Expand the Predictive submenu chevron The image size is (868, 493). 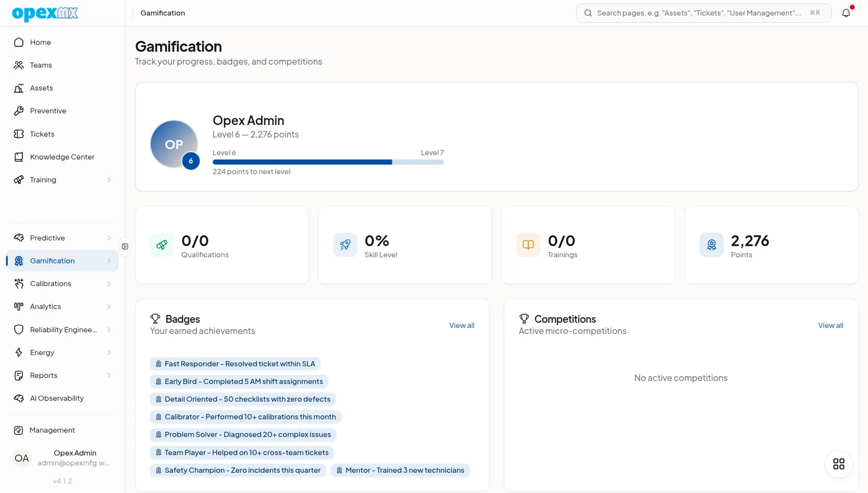pyautogui.click(x=109, y=238)
